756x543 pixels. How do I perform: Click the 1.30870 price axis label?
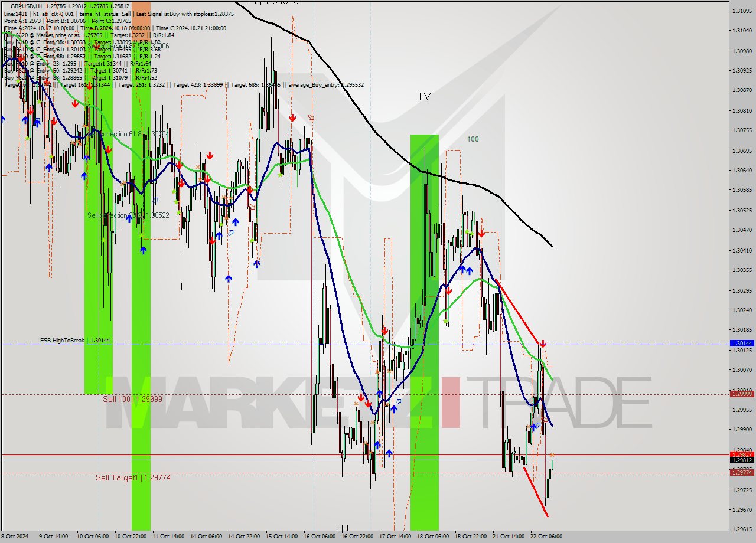click(x=741, y=90)
